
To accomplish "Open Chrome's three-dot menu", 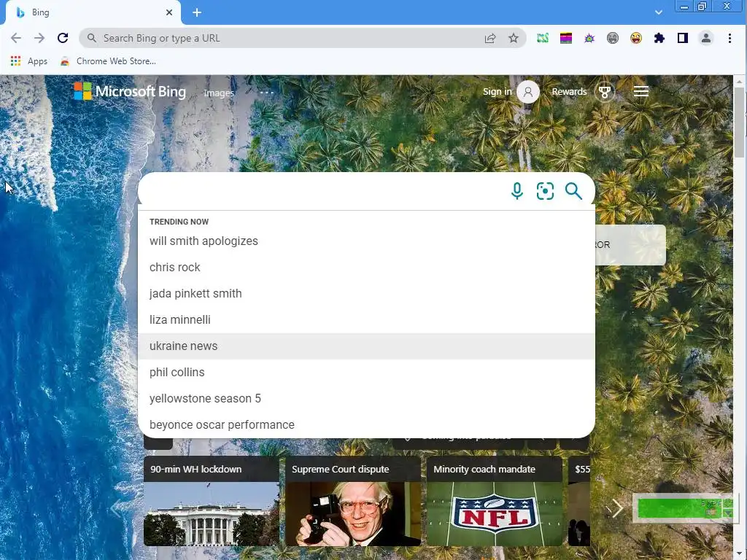I will tap(729, 38).
